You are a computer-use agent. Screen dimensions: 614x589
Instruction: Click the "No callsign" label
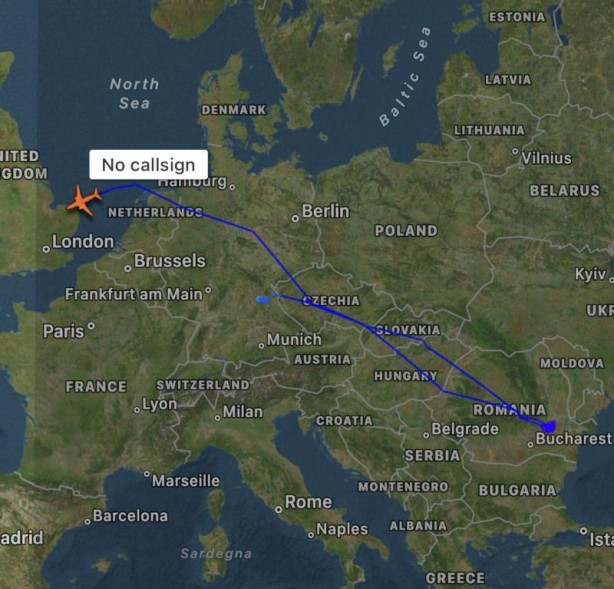pyautogui.click(x=148, y=165)
